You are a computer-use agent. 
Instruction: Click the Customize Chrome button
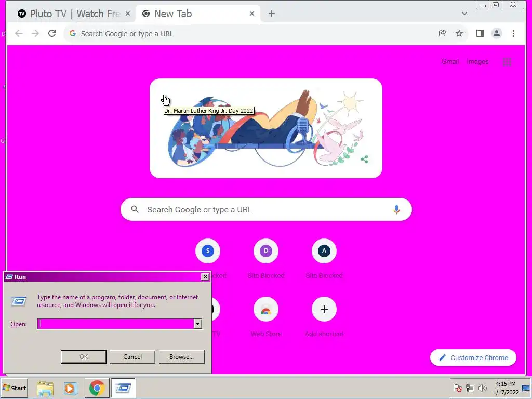473,357
